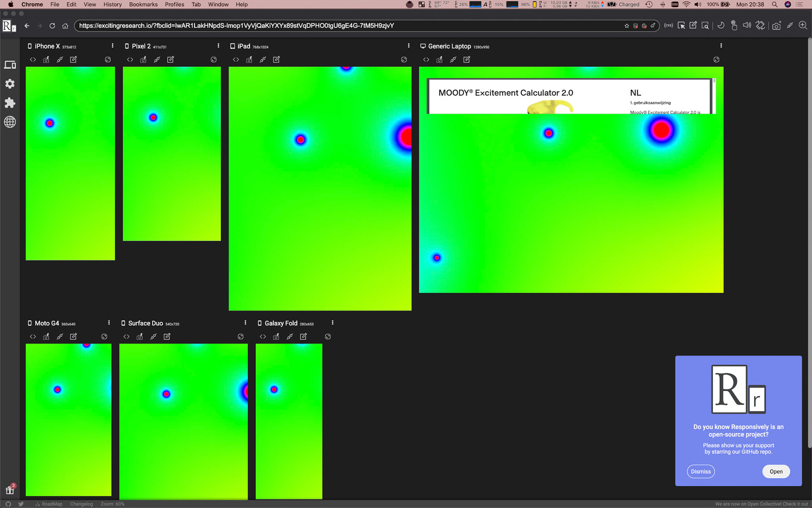The image size is (812, 508).
Task: Open DevTools for iPhone X
Action: pyautogui.click(x=33, y=60)
